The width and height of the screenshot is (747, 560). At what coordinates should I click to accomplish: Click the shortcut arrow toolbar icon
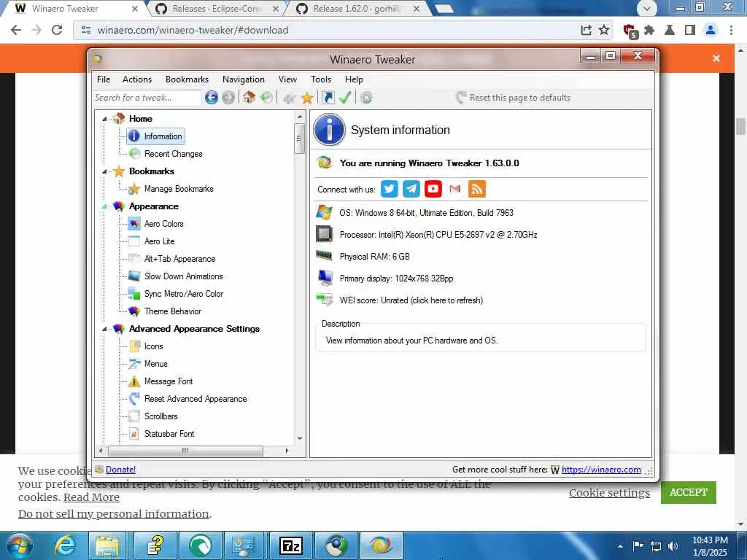point(328,98)
